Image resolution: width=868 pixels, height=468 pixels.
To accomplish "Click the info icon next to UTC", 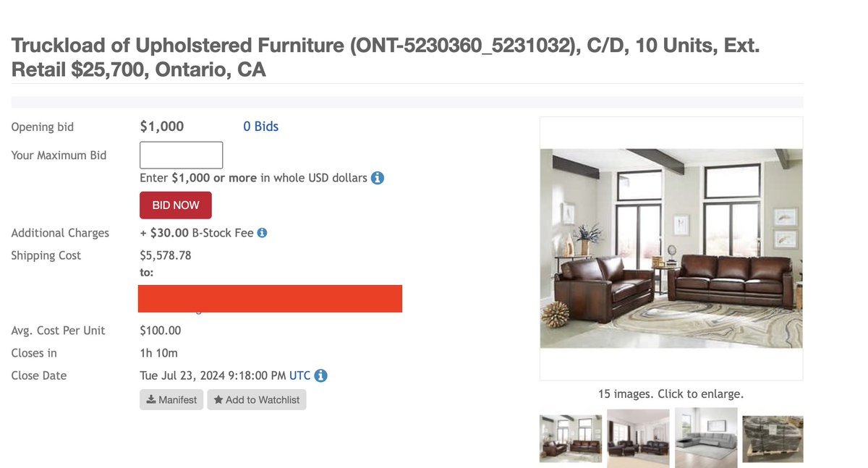I will coord(321,376).
